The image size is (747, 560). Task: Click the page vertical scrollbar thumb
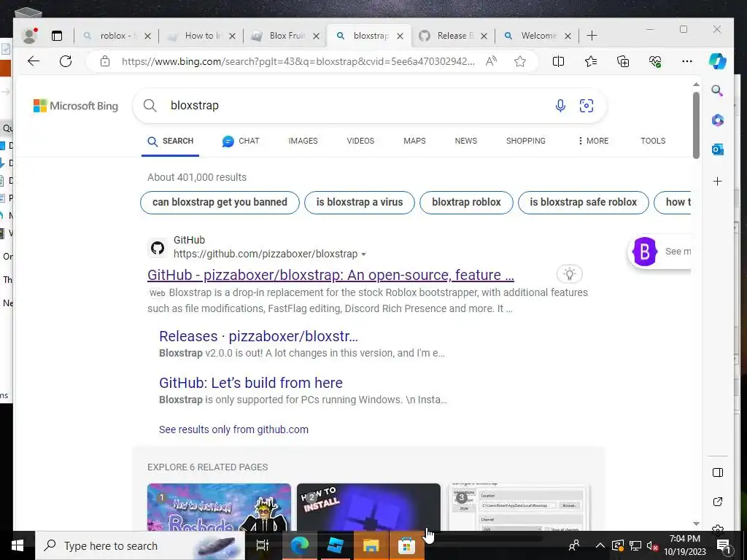pos(696,125)
